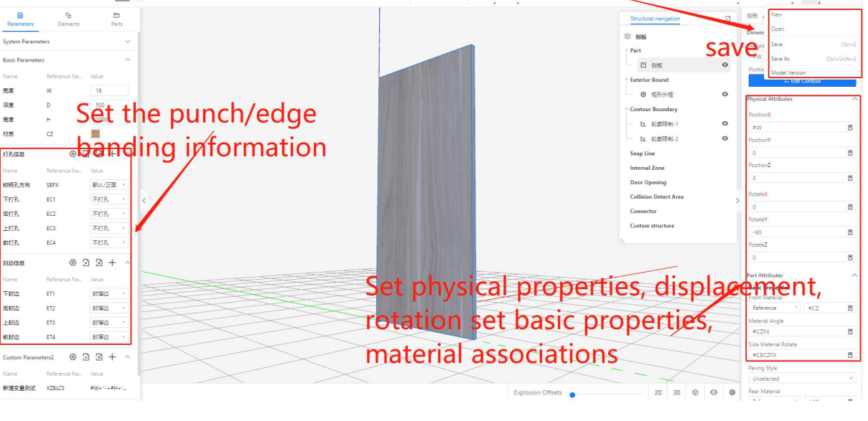Toggle visibility of 矩形外框 exterior bound

[x=725, y=95]
